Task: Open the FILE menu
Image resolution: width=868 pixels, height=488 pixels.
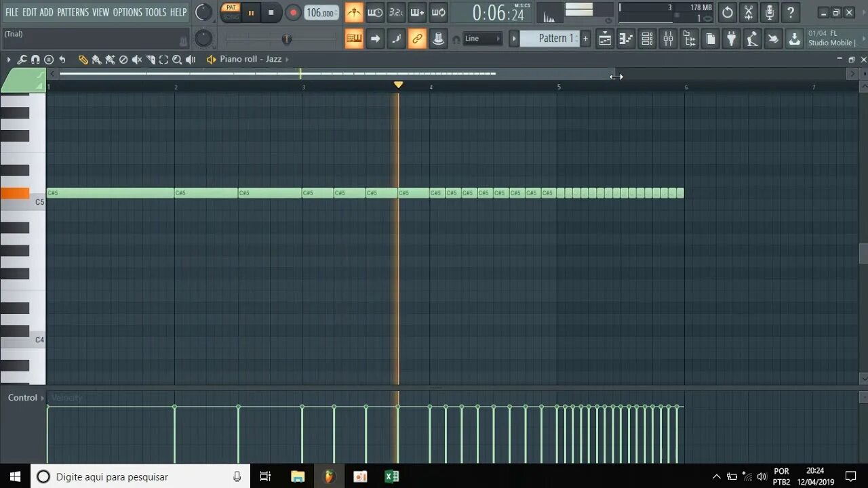Action: 12,12
